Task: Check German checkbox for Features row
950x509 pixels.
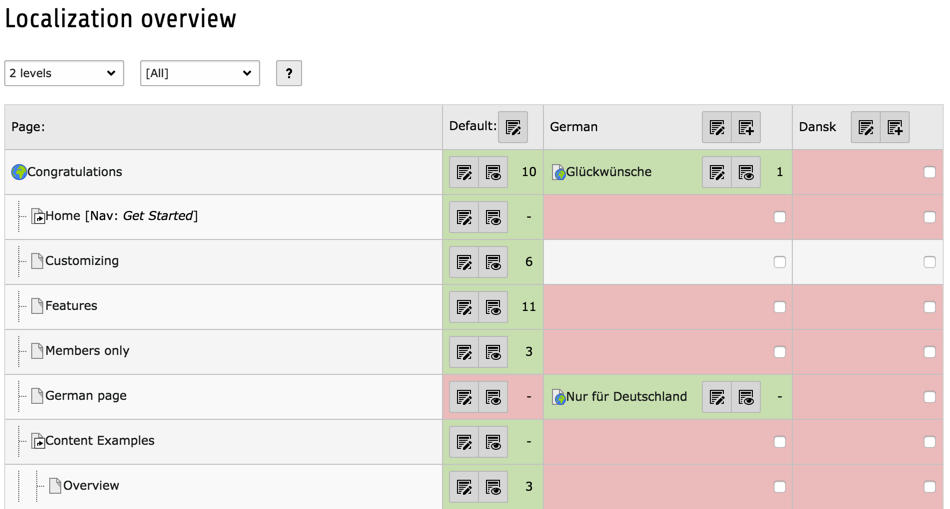Action: [x=780, y=307]
